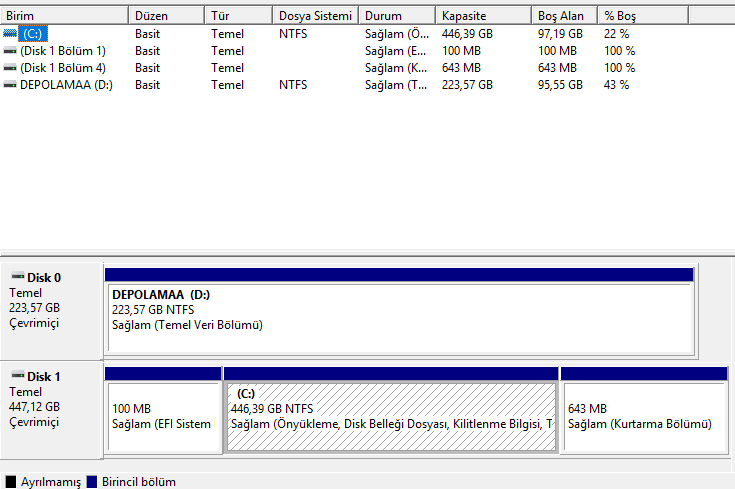Click the 446,39 GB capacity cell
The height and width of the screenshot is (489, 735).
pyautogui.click(x=467, y=34)
